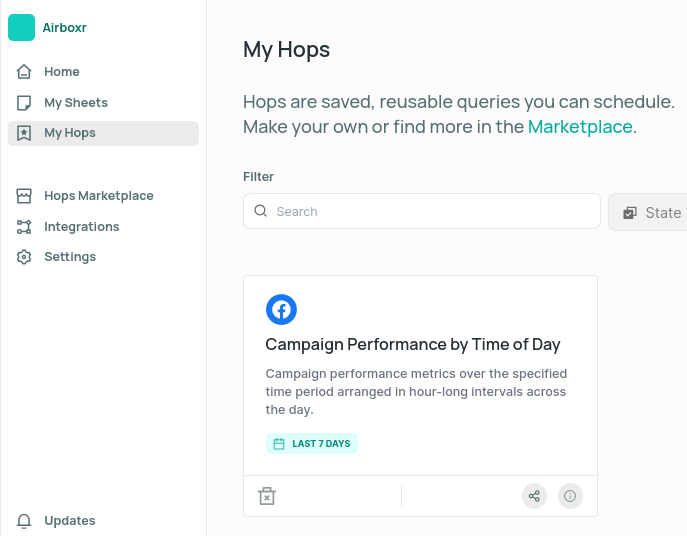Click the My Sheets note icon
The height and width of the screenshot is (536, 687).
pyautogui.click(x=24, y=103)
